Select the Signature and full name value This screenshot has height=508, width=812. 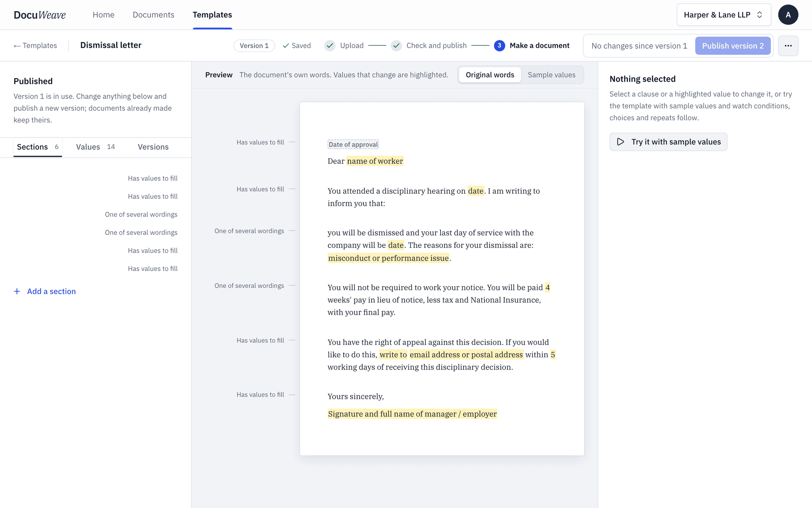click(412, 414)
